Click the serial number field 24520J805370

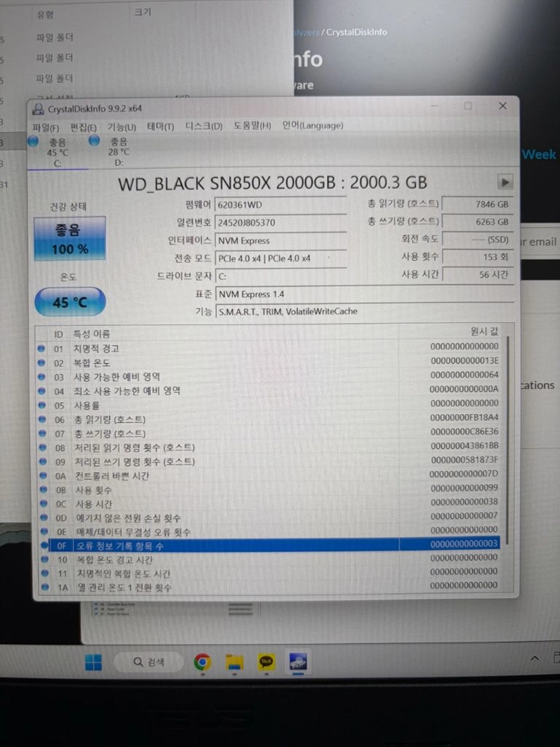click(281, 223)
